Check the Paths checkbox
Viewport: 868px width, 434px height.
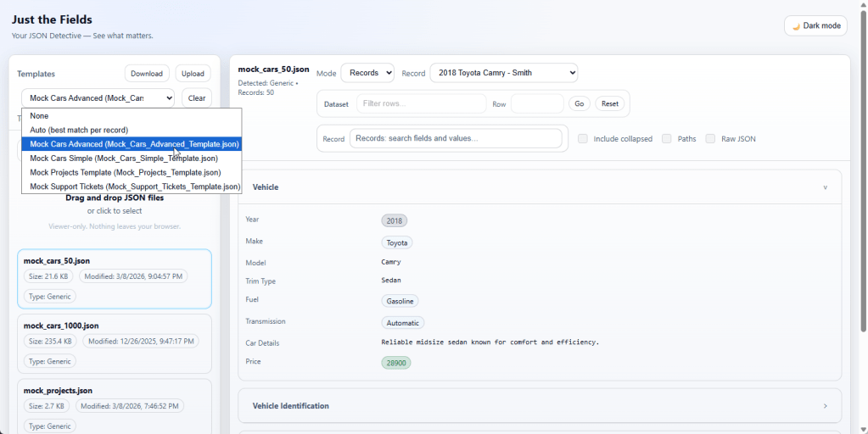pos(667,139)
